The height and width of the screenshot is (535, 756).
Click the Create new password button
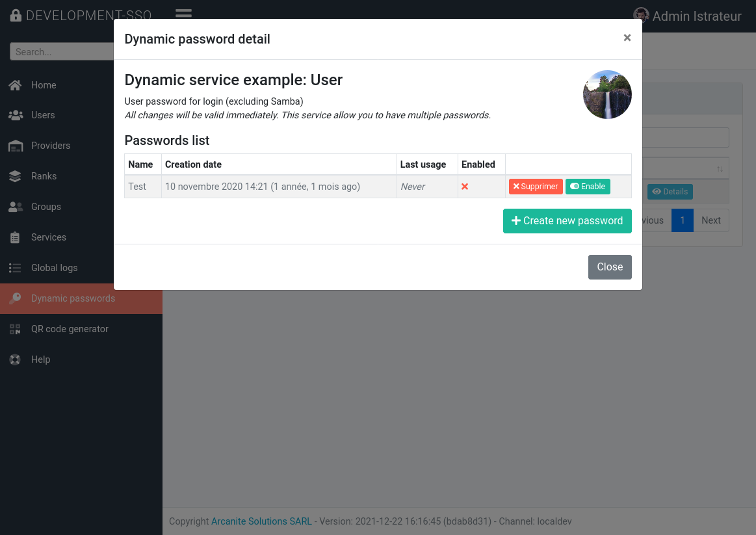coord(567,221)
